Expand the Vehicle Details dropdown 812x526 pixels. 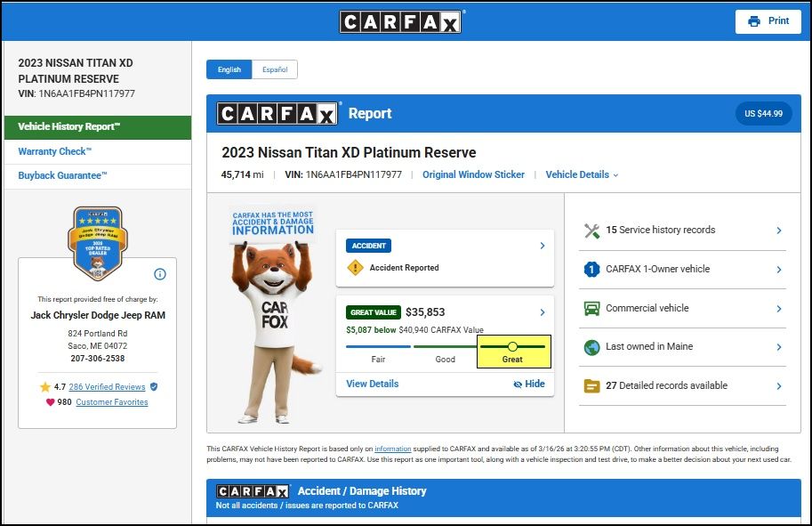[x=582, y=175]
